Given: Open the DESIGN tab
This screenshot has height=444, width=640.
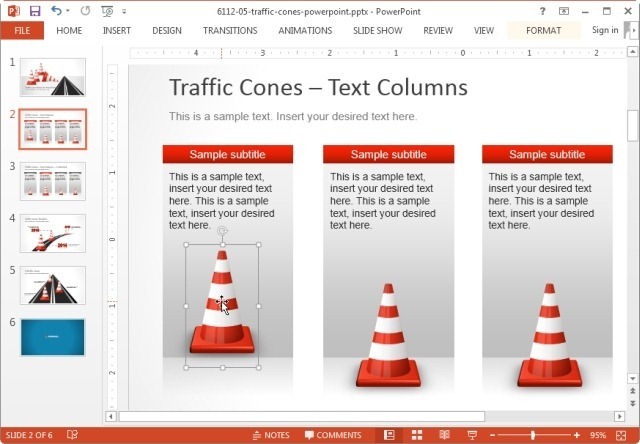Looking at the screenshot, I should point(167,31).
